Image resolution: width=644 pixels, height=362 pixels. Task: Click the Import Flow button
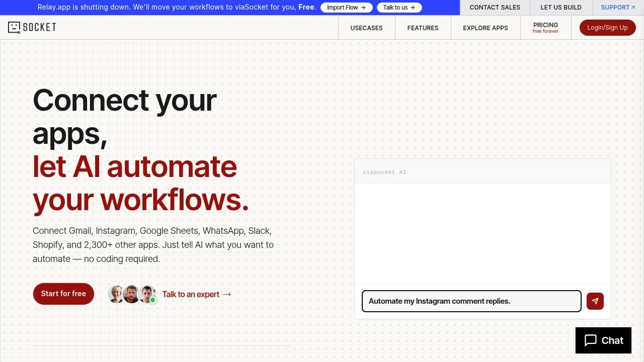click(346, 8)
